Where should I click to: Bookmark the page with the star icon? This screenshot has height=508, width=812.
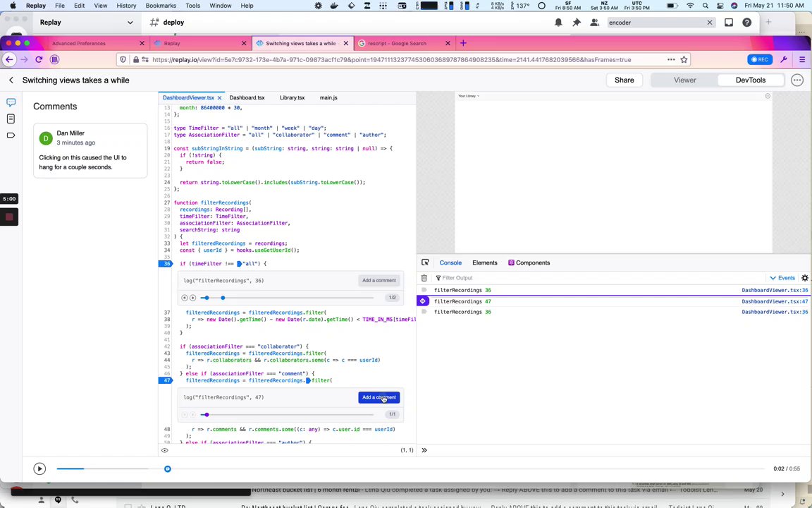click(x=684, y=59)
